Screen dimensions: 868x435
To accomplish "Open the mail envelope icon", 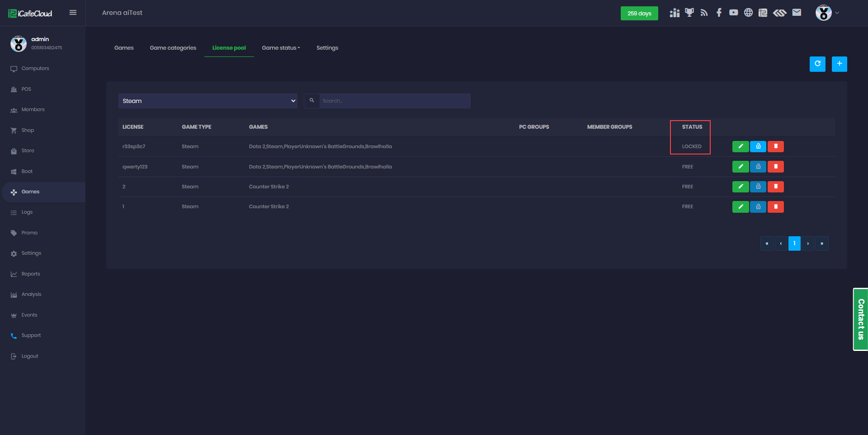I will (x=797, y=13).
